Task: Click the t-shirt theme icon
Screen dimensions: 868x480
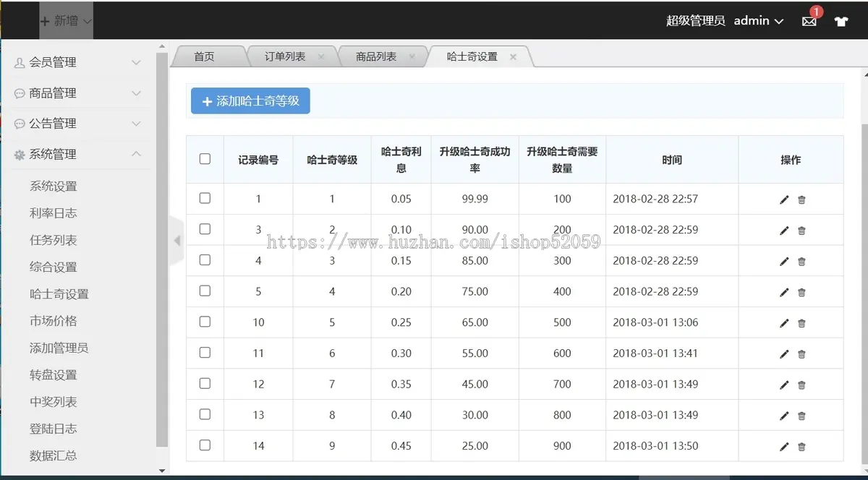Action: [x=841, y=22]
